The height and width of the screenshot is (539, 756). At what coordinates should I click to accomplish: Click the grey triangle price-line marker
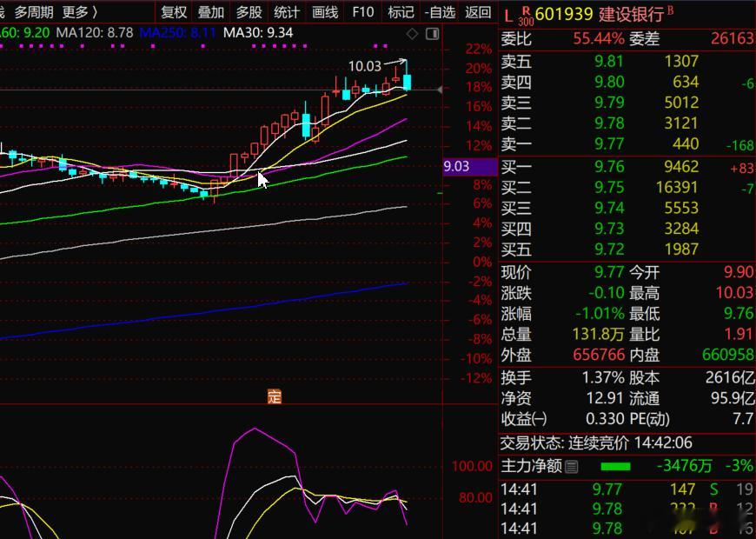[x=439, y=90]
